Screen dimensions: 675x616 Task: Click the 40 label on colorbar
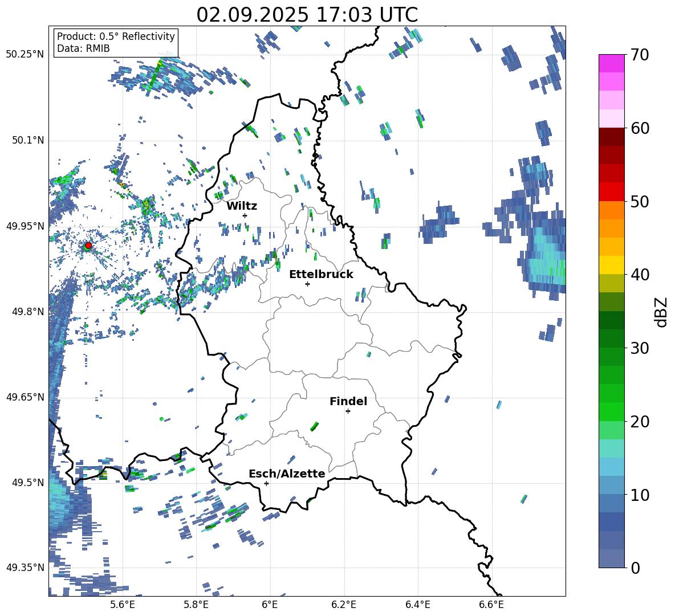pos(639,275)
